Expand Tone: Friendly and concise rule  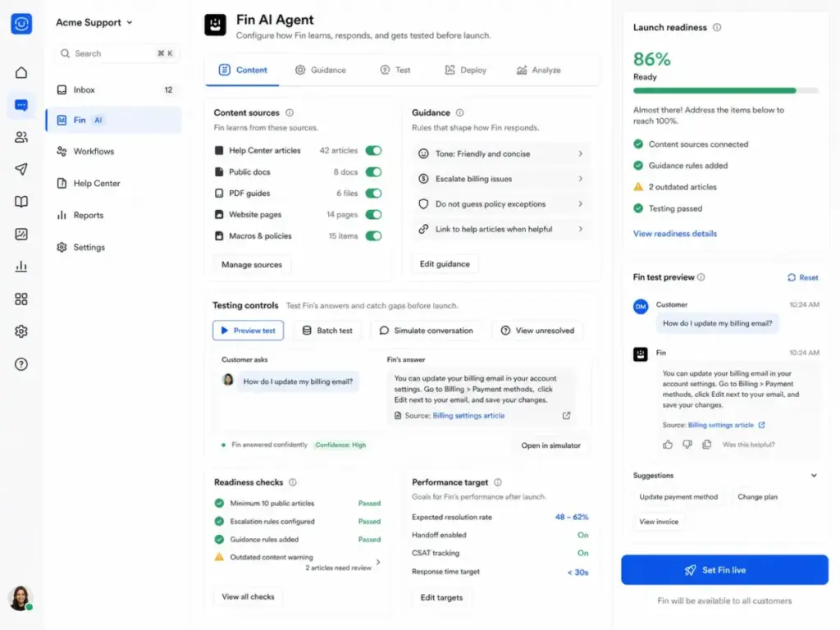pos(501,153)
